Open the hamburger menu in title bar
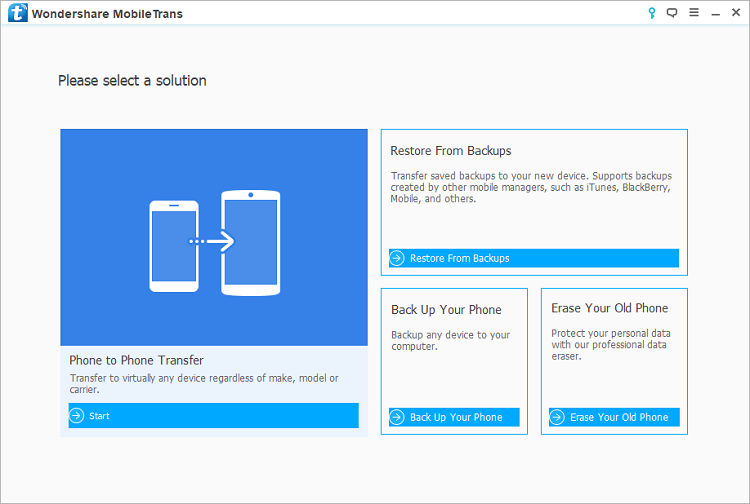 pos(694,12)
